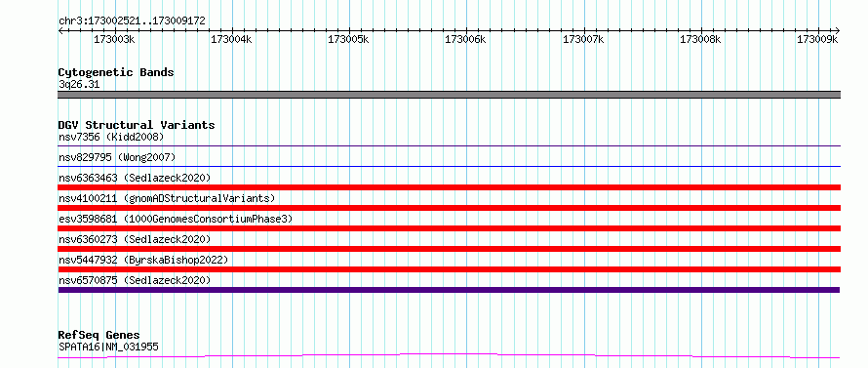868x368 pixels.
Task: Open variant nsv829795 (Wong2007) label
Action: (x=117, y=157)
